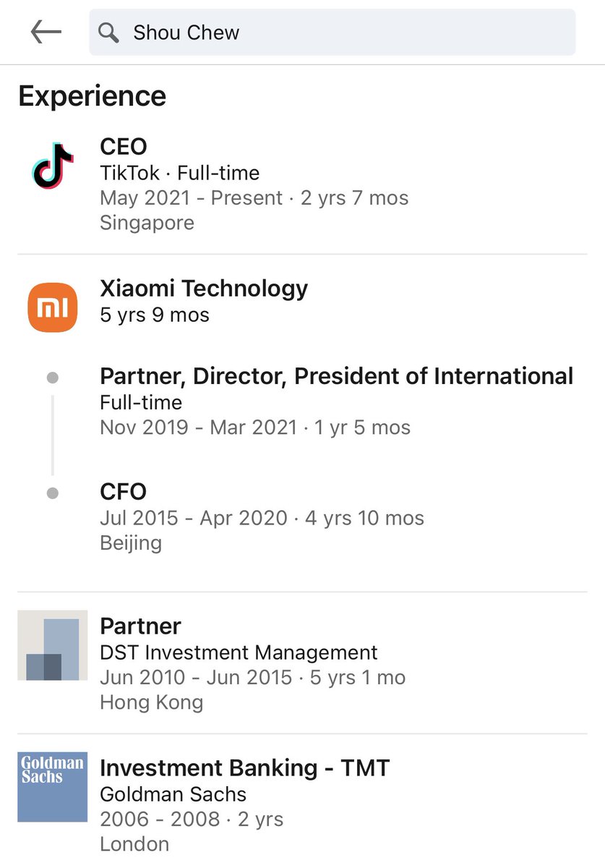Open the TikTok company logo

click(x=53, y=166)
